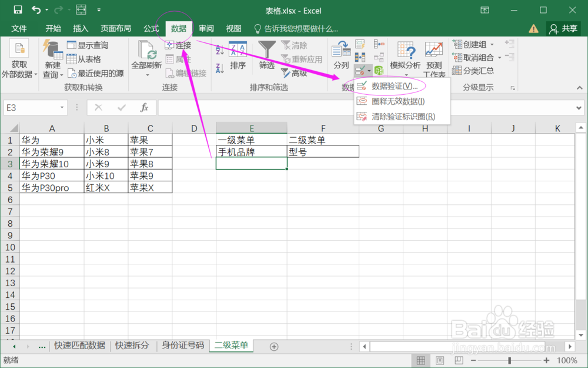Click the Flash Fill icon
This screenshot has width=588, height=368.
click(360, 45)
